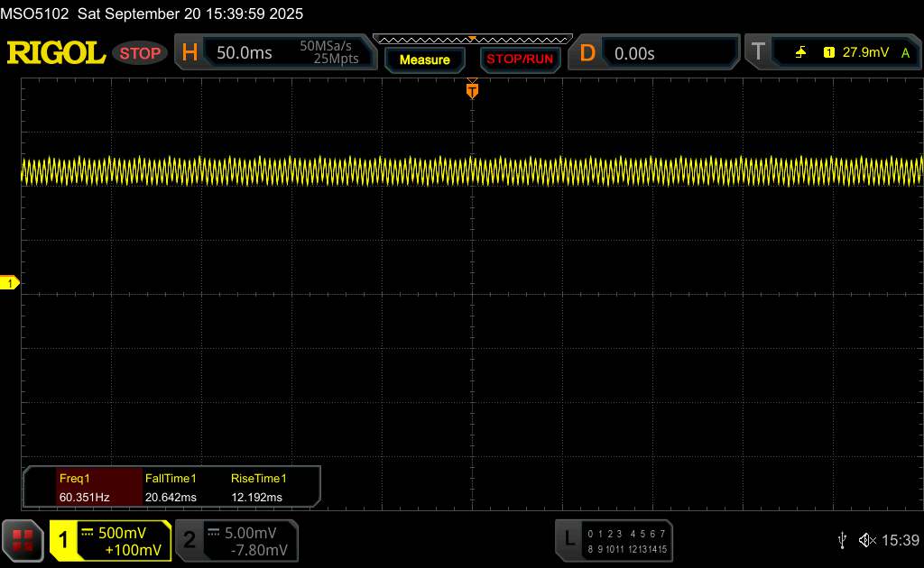Viewport: 924px width, 568px height.
Task: Click the waveform memory position bar
Action: [x=471, y=40]
